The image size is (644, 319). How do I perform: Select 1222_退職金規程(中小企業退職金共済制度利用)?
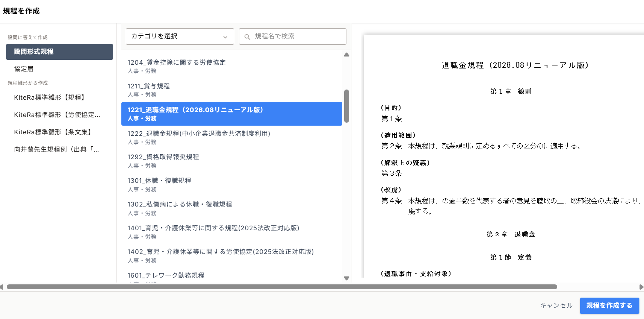pyautogui.click(x=232, y=137)
